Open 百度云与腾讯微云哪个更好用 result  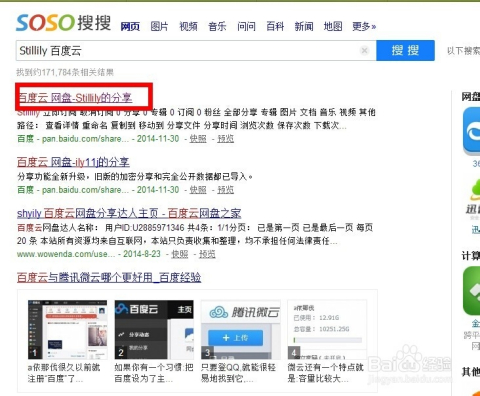pos(109,277)
